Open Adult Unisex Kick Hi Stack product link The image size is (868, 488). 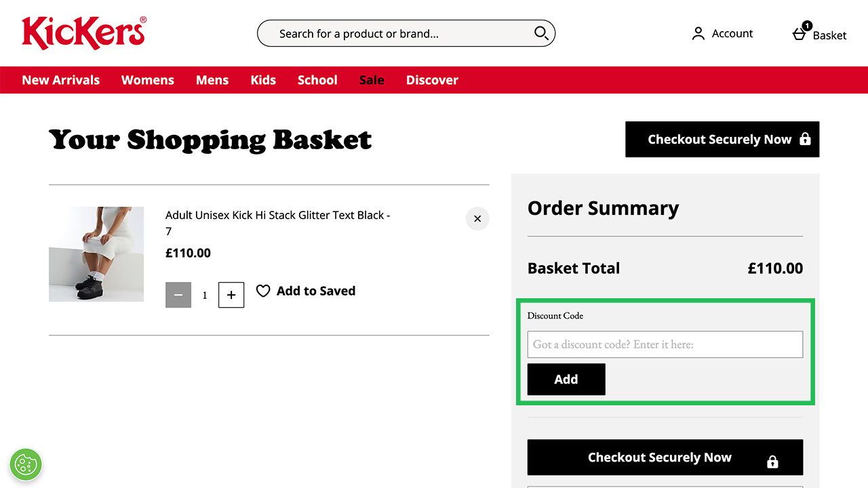(x=278, y=223)
